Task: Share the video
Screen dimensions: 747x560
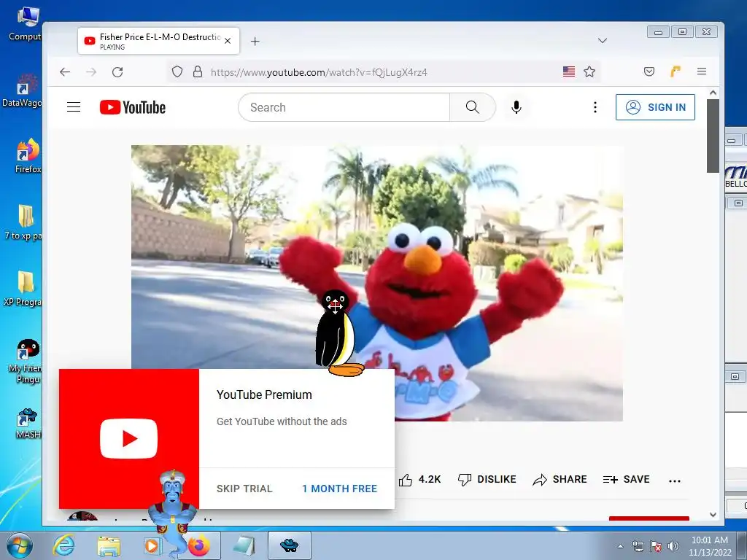Action: pos(560,480)
